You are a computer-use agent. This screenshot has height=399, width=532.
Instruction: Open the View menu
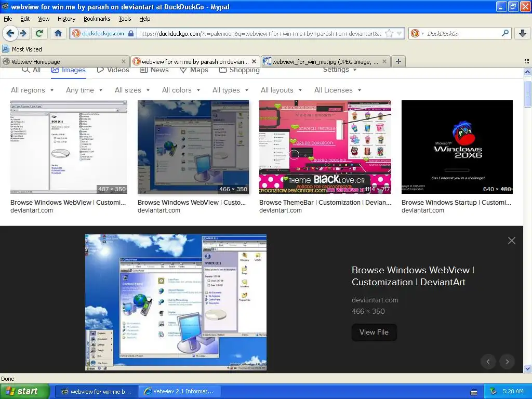coord(44,19)
